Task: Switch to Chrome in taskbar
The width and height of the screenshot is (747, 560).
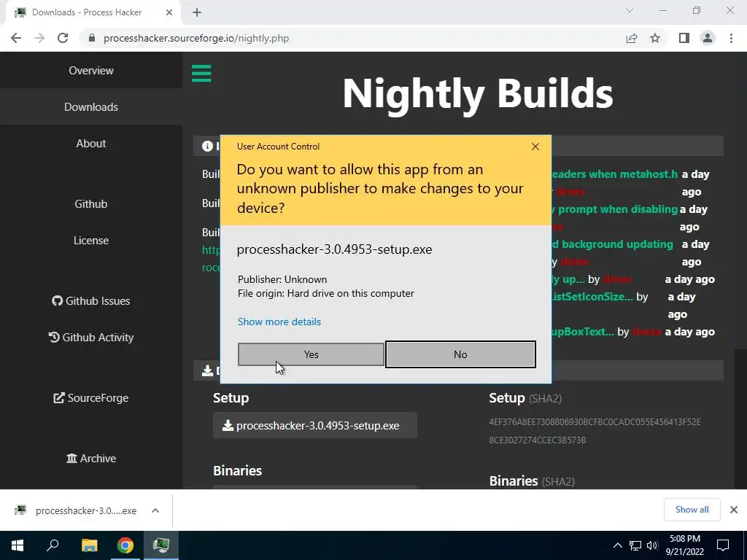Action: (x=125, y=545)
